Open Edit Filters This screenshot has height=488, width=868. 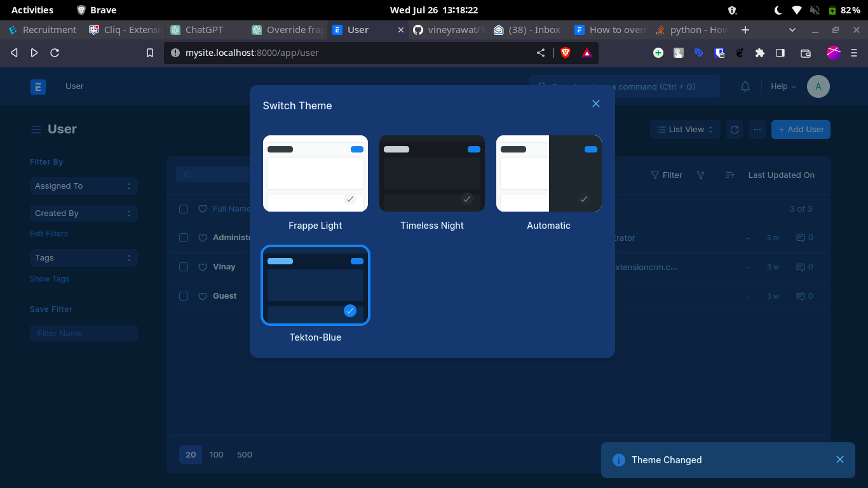[x=49, y=233]
